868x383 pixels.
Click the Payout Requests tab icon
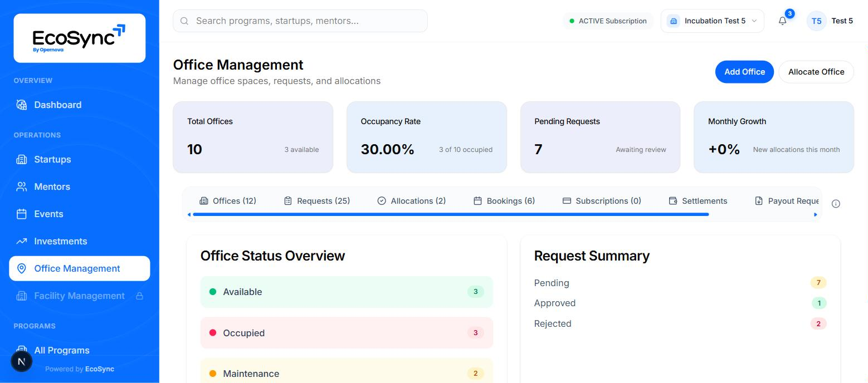759,201
